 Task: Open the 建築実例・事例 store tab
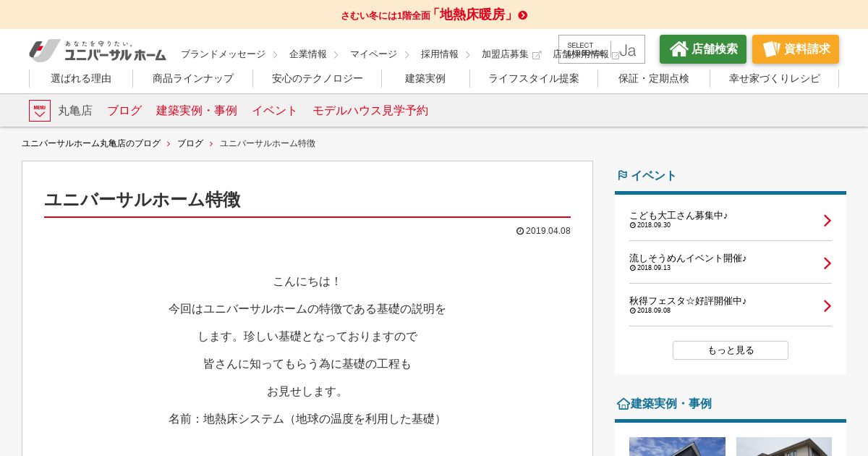click(197, 111)
